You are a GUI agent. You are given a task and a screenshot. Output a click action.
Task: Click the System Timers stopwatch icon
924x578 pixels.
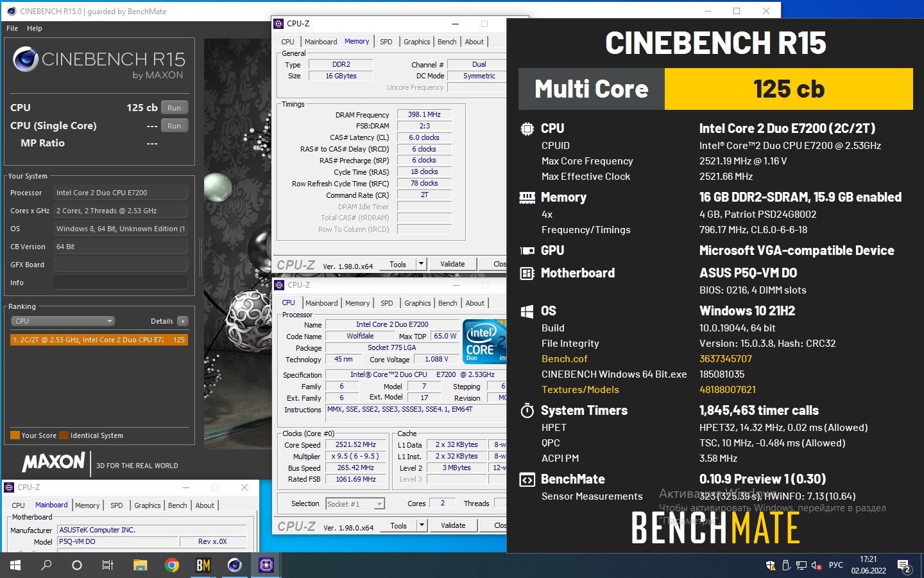(527, 410)
